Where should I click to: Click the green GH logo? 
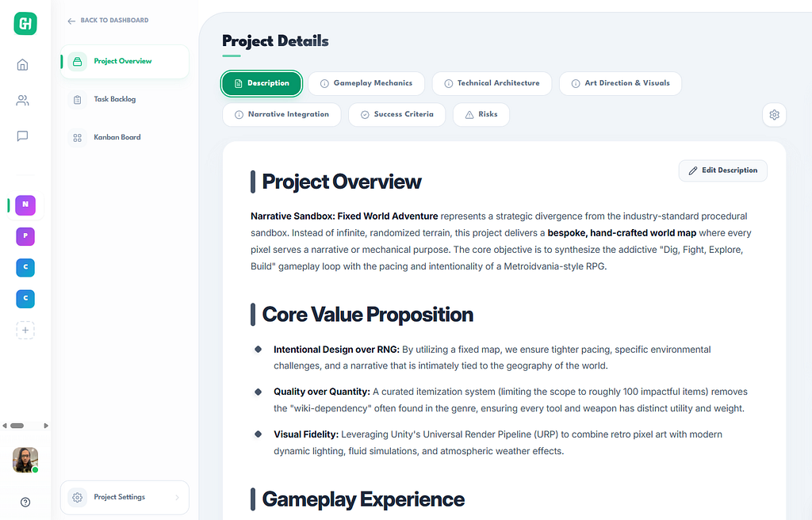point(25,23)
